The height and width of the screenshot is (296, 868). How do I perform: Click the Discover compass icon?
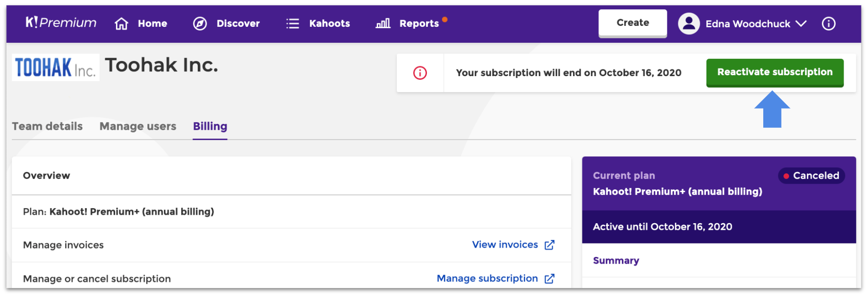click(x=200, y=23)
